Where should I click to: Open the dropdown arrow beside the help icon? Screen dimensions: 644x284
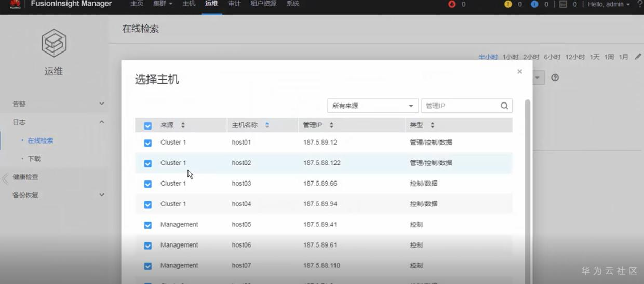537,78
